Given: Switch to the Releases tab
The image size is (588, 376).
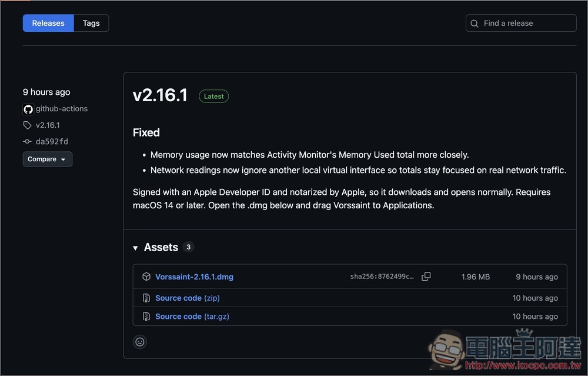Looking at the screenshot, I should point(48,24).
